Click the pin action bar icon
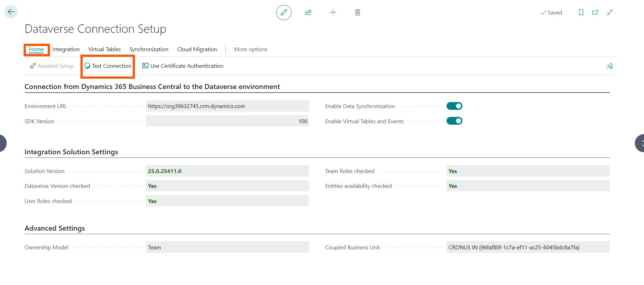The height and width of the screenshot is (285, 644). pos(610,66)
